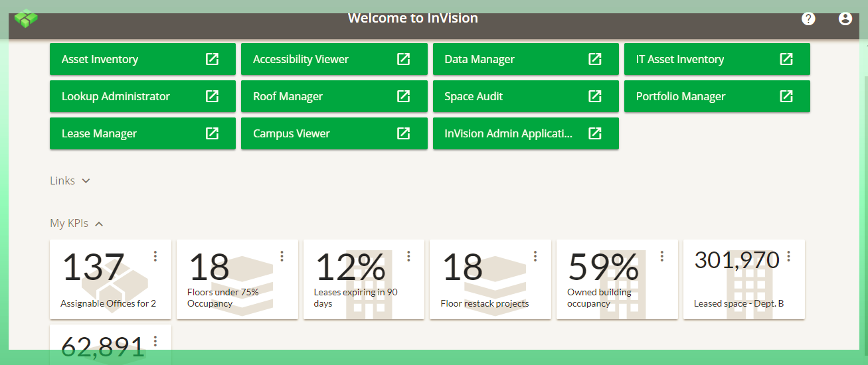
Task: Launch the Lease Manager application
Action: tap(143, 133)
